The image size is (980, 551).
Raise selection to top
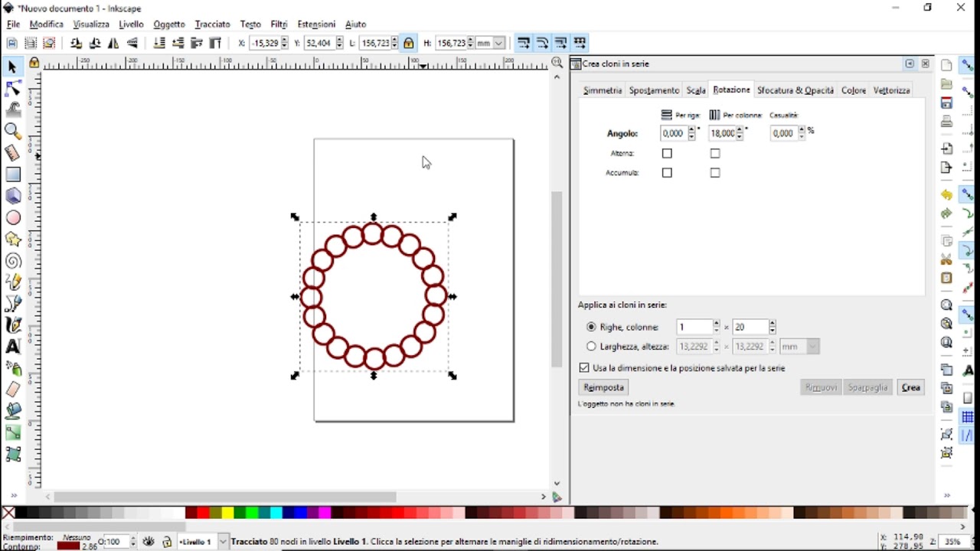(x=215, y=43)
